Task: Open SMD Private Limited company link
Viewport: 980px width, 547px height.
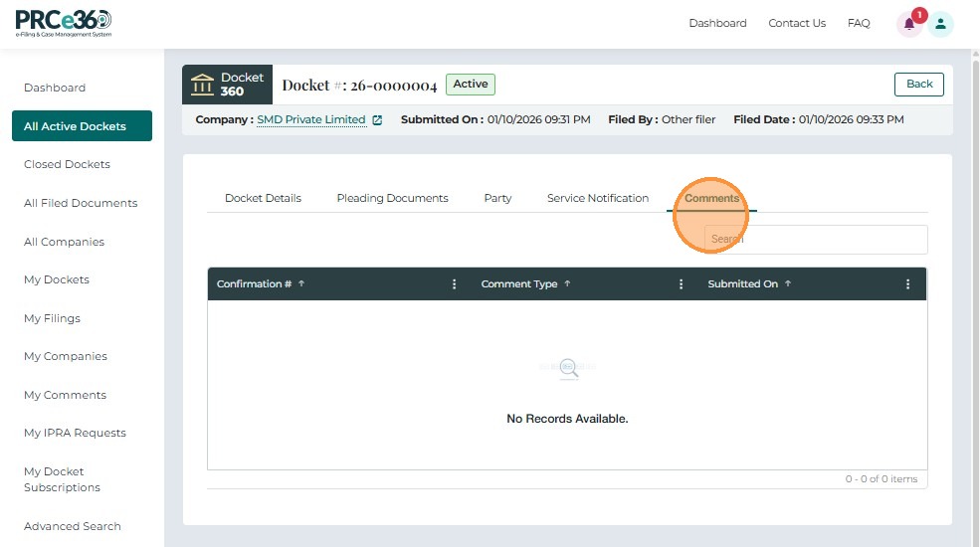Action: click(x=311, y=119)
